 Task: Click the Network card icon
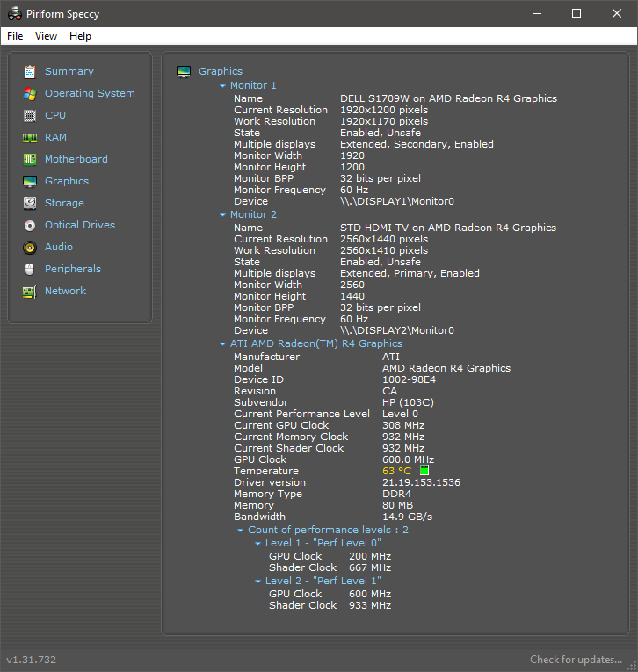(30, 292)
